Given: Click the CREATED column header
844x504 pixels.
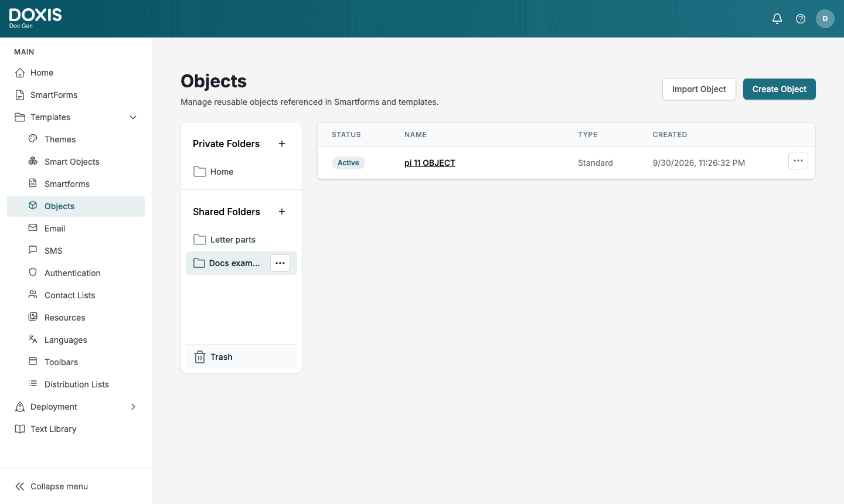Looking at the screenshot, I should [x=670, y=135].
